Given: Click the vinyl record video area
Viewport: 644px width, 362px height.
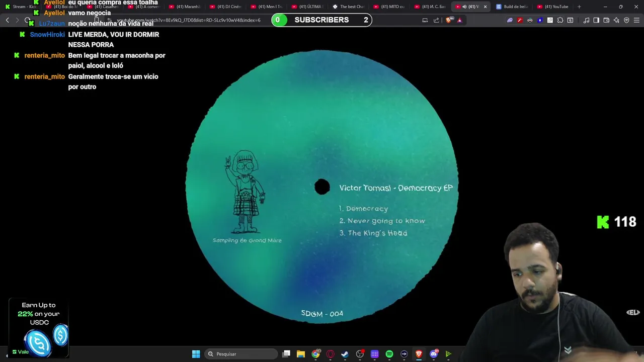Looking at the screenshot, I should (322, 186).
